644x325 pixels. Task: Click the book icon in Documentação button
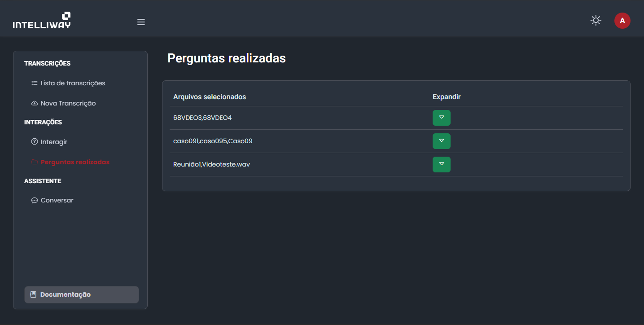pyautogui.click(x=33, y=295)
